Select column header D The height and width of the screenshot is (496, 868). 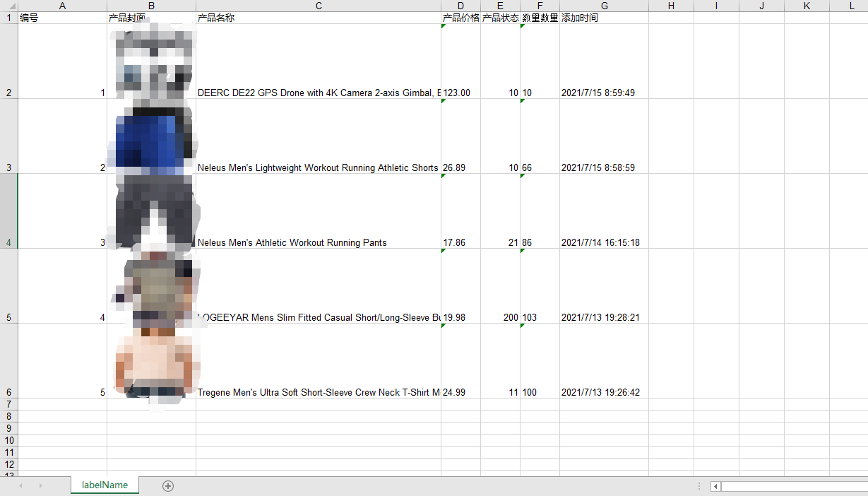(460, 6)
